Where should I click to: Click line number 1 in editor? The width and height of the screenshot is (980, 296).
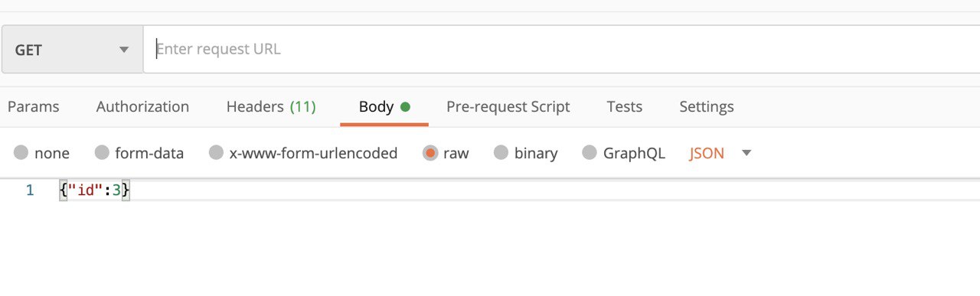[x=30, y=190]
